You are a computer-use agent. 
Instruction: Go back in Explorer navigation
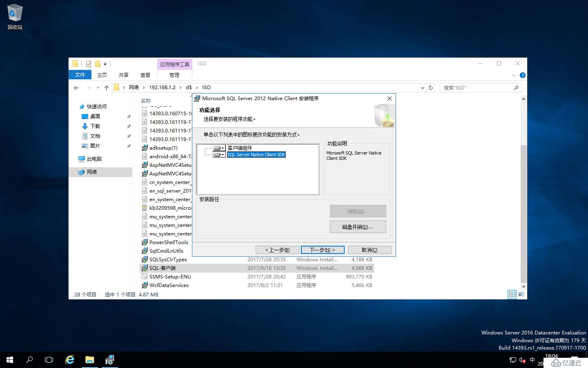click(x=76, y=88)
